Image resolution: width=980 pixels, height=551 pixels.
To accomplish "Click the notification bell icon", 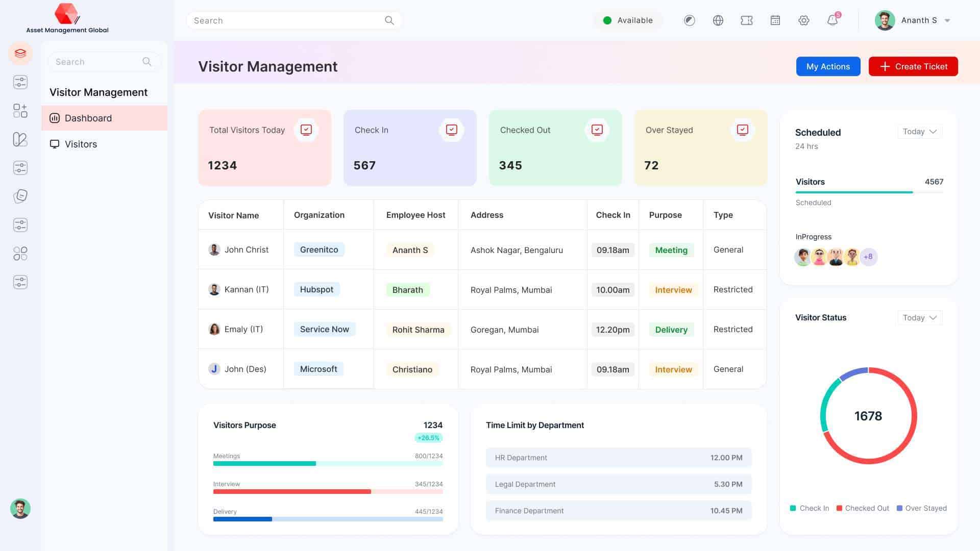I will click(832, 20).
